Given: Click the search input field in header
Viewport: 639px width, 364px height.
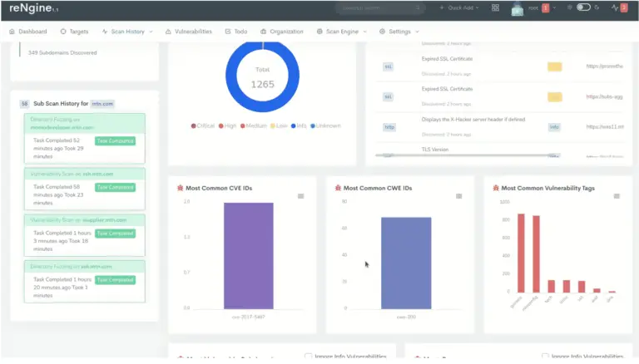Looking at the screenshot, I should point(379,7).
